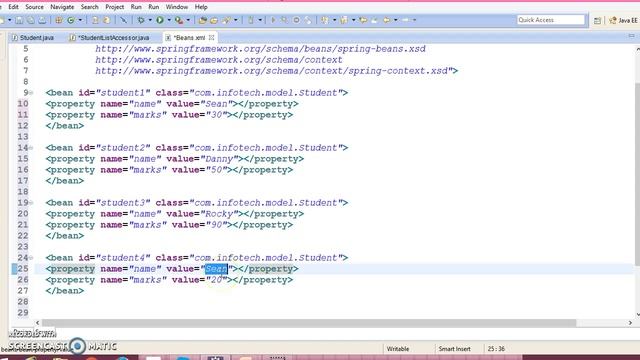
Task: Open the External Tools dropdown arrow
Action: tap(188, 20)
